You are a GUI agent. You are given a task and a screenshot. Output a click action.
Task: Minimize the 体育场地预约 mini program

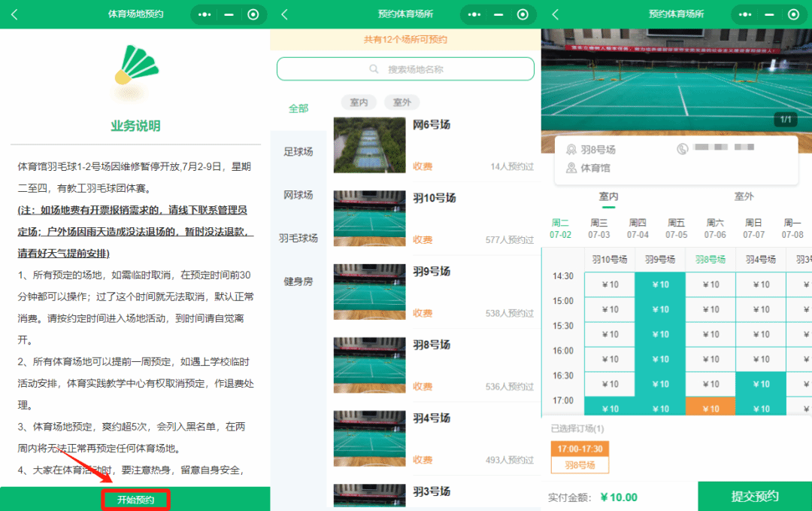tap(229, 14)
